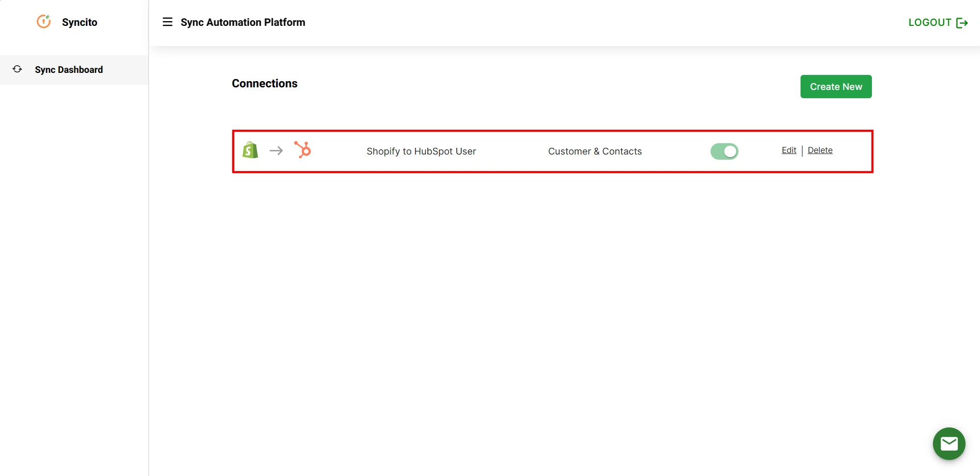Click the Connections heading
Screen dimensions: 980x476
tap(264, 83)
